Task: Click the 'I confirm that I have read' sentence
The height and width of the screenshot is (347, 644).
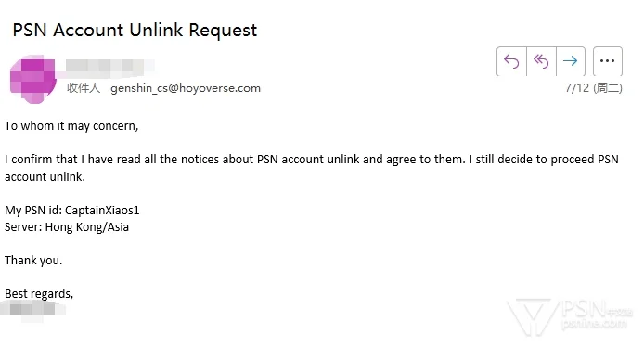Action: 311,160
